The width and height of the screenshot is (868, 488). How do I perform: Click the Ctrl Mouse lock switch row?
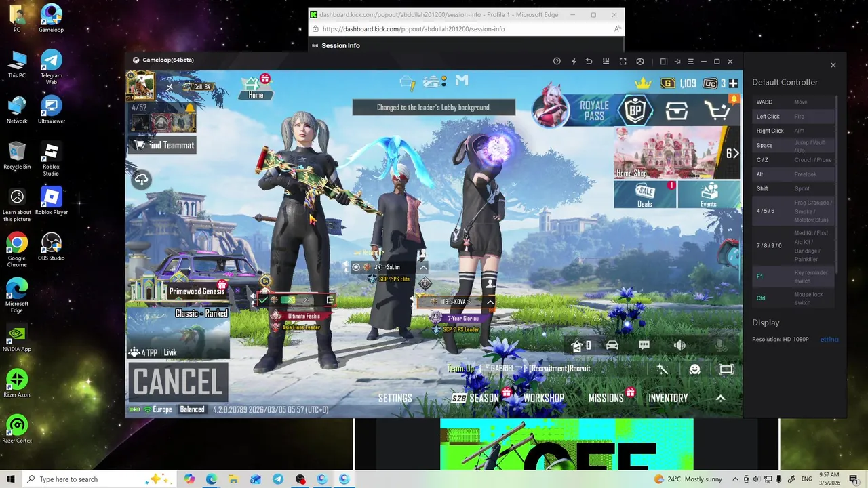point(794,298)
